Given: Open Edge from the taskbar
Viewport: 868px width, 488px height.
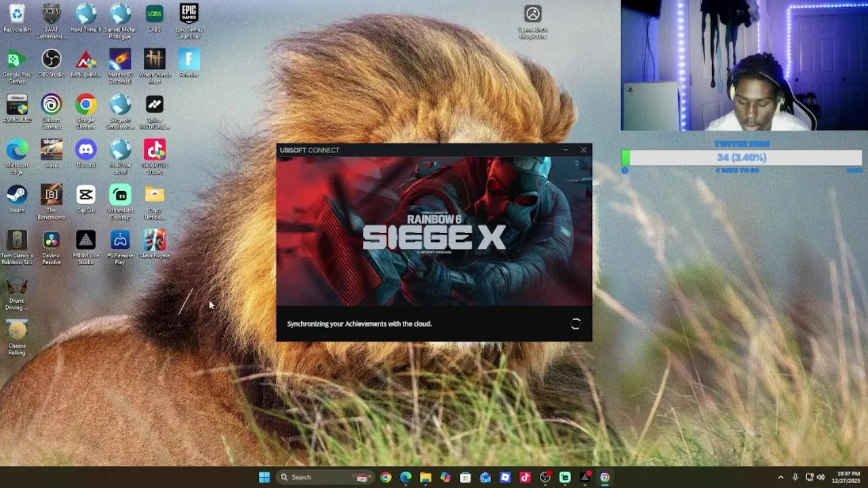Looking at the screenshot, I should 406,477.
